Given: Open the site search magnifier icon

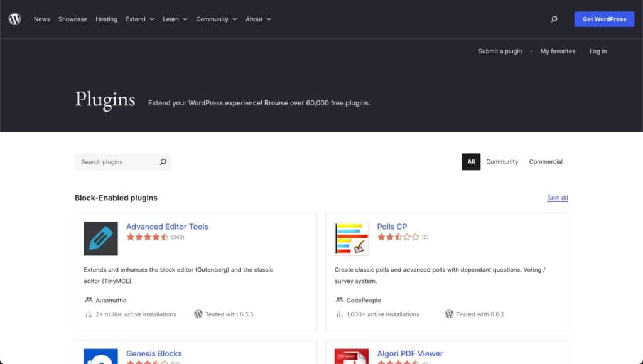Looking at the screenshot, I should [x=554, y=19].
